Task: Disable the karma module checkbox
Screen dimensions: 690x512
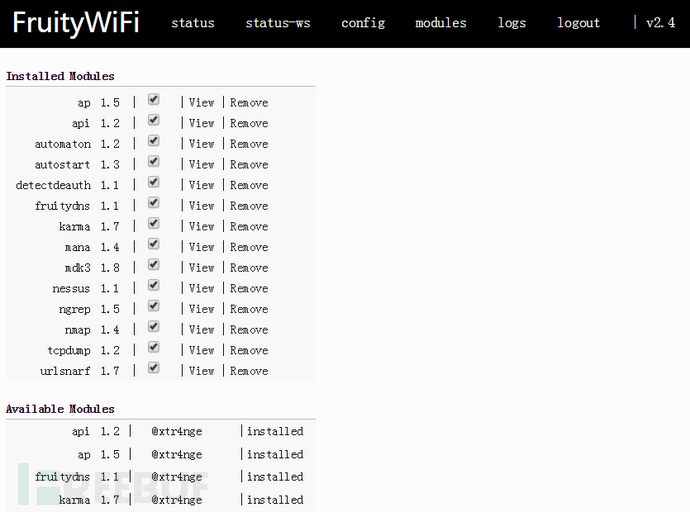Action: (x=153, y=224)
